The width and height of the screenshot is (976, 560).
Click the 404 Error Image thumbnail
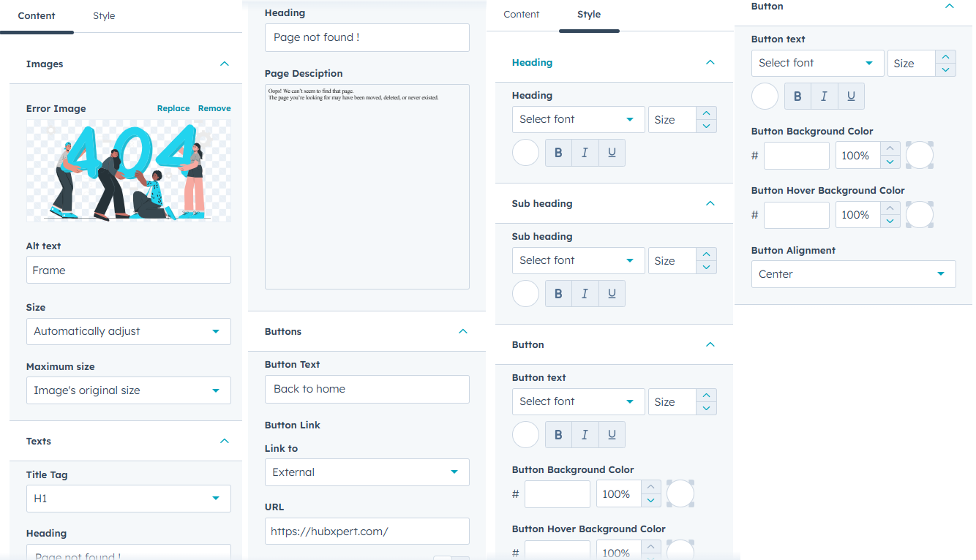129,170
